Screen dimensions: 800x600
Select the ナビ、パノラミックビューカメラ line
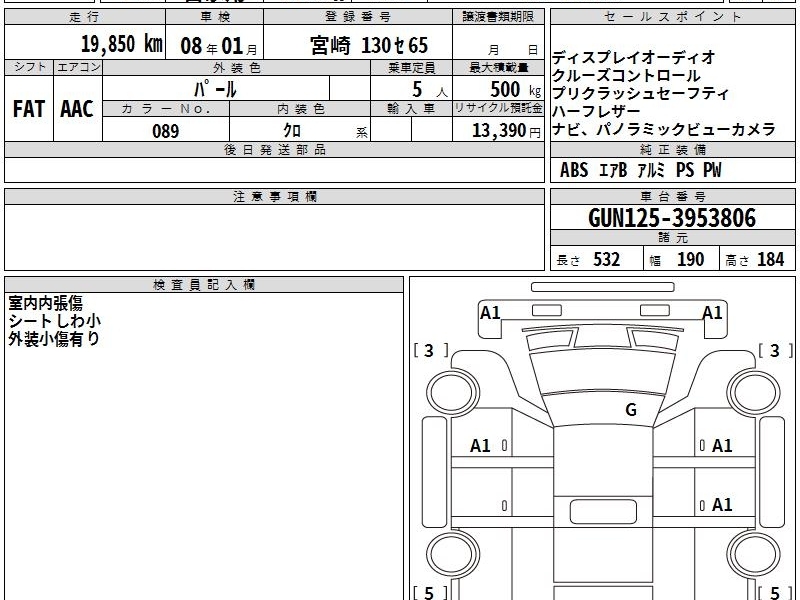(x=664, y=130)
